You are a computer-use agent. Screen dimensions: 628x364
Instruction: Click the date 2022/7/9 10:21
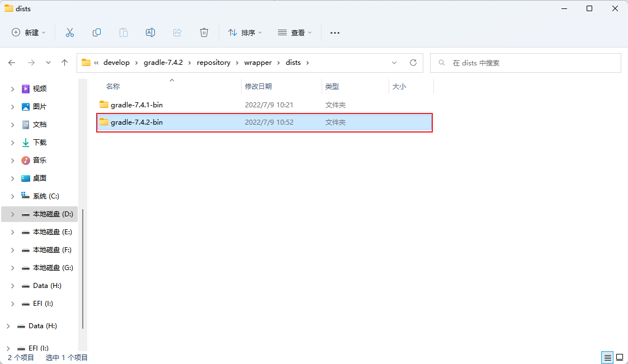(x=269, y=105)
